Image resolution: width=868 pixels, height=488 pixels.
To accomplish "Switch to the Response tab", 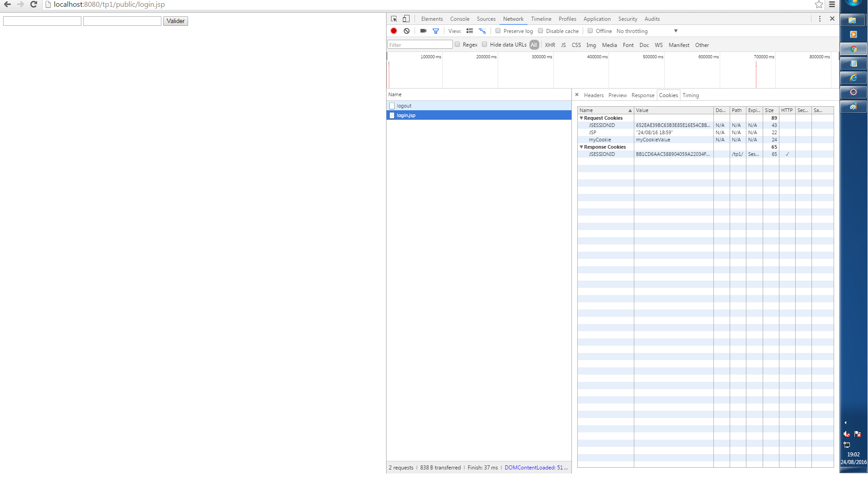I will 643,95.
